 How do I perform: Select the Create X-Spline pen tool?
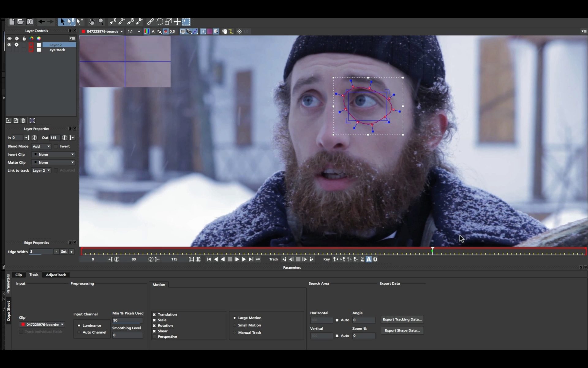pyautogui.click(x=112, y=22)
